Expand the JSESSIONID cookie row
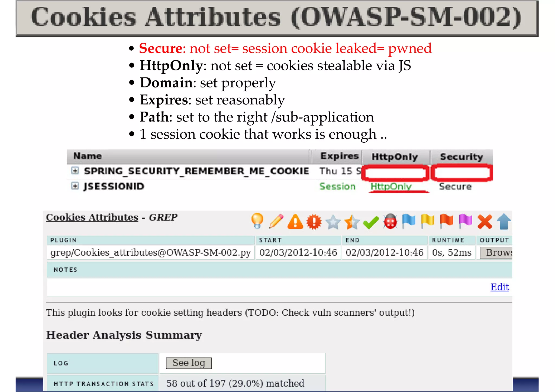 pyautogui.click(x=75, y=186)
